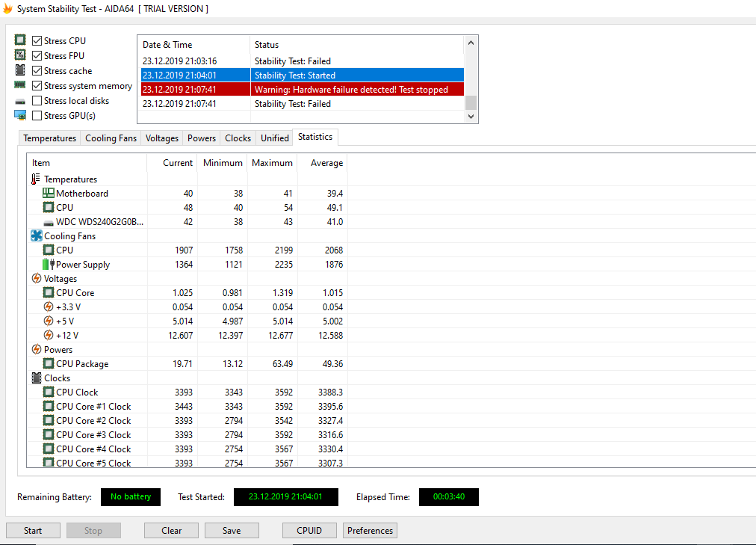The width and height of the screenshot is (756, 545).
Task: Enable Stress local disks checkbox
Action: click(x=37, y=101)
